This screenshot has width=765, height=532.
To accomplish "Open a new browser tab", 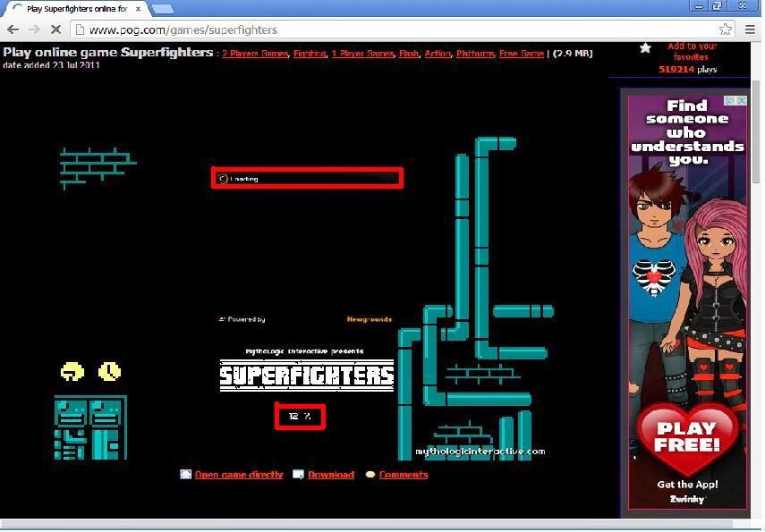I will 163,9.
